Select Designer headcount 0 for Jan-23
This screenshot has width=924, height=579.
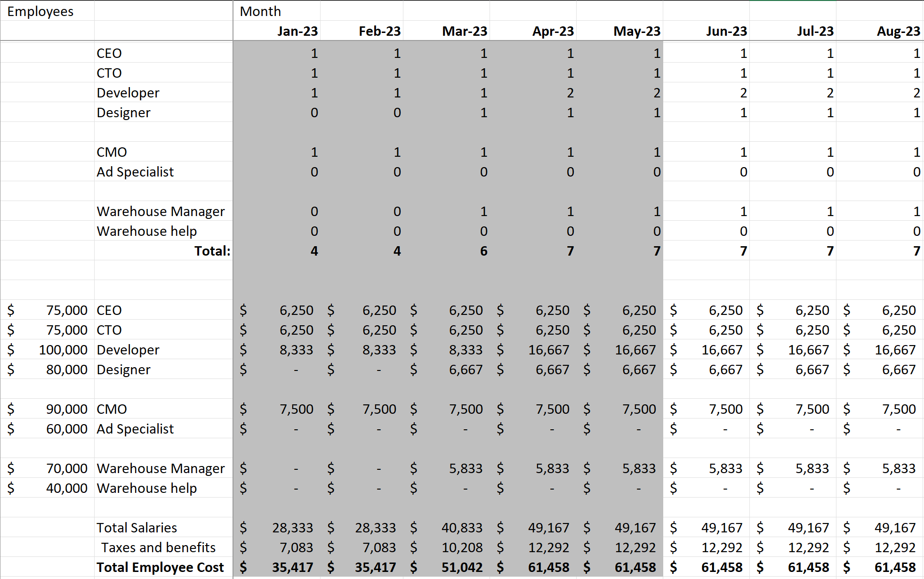[277, 112]
